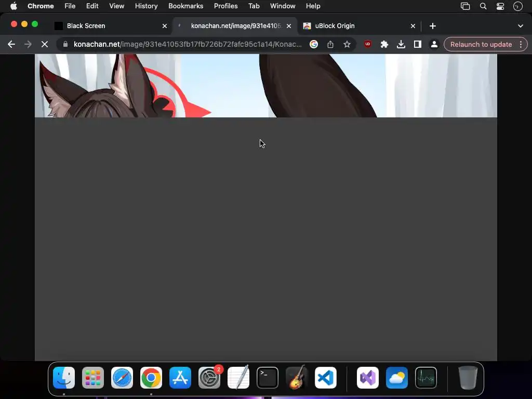Click the screen mirroring menu bar icon

coord(465,6)
